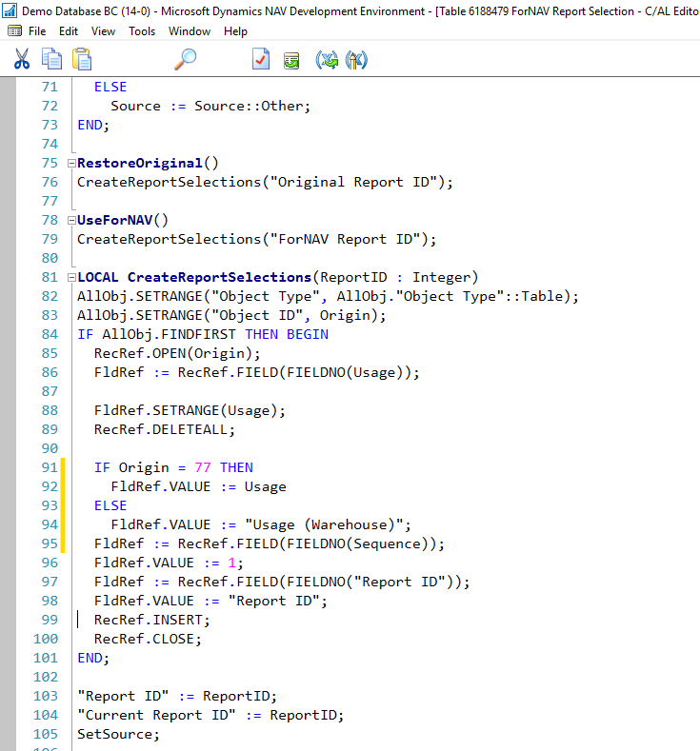Click 'RecRef.OPEN(Origin);' line
Image resolution: width=700 pixels, height=751 pixels.
(177, 353)
